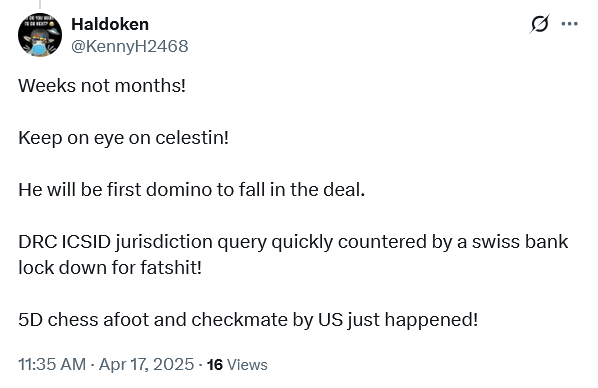The width and height of the screenshot is (598, 388).
Task: Click the thread connector line above avatar
Action: pyautogui.click(x=40, y=5)
